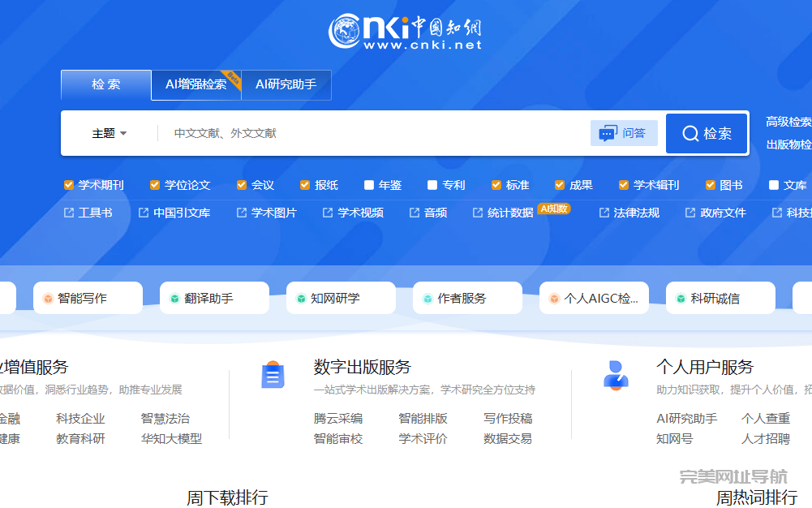Open the 智能排版 link
The image size is (812, 508).
coord(423,419)
